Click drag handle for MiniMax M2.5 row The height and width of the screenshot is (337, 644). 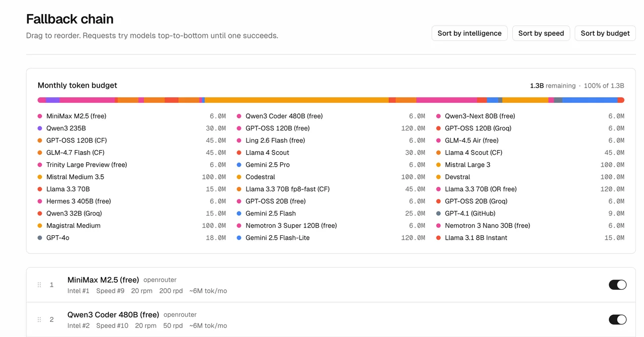coord(39,285)
